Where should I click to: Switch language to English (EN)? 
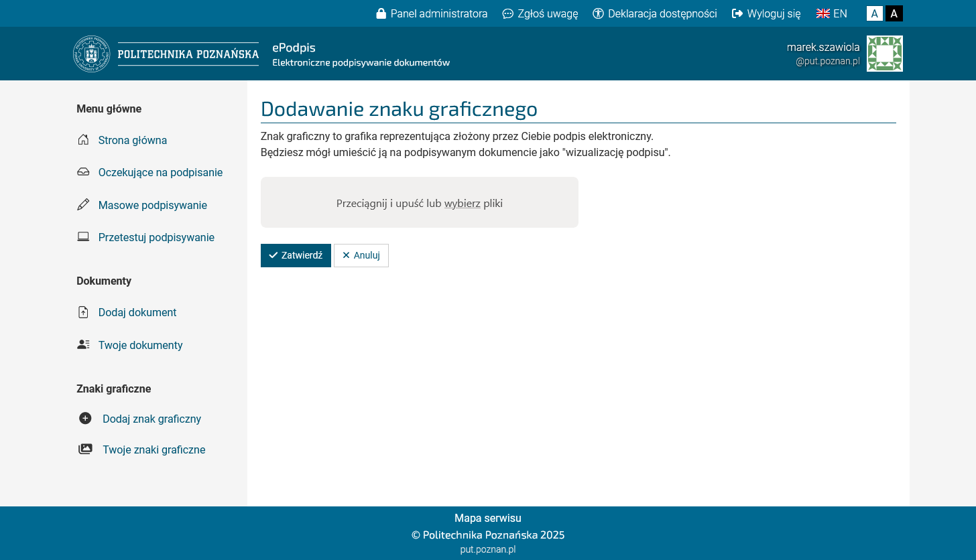[x=831, y=13]
